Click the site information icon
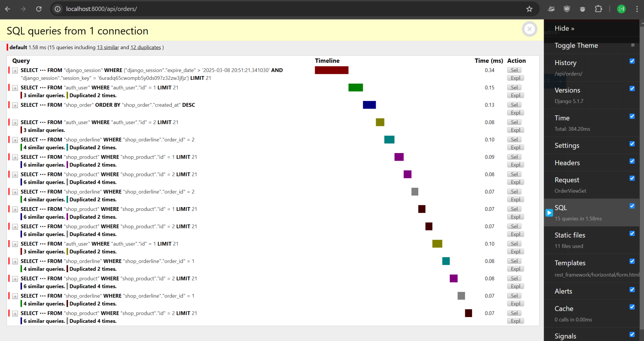Screen dimensions: 644x341 click(x=58, y=9)
